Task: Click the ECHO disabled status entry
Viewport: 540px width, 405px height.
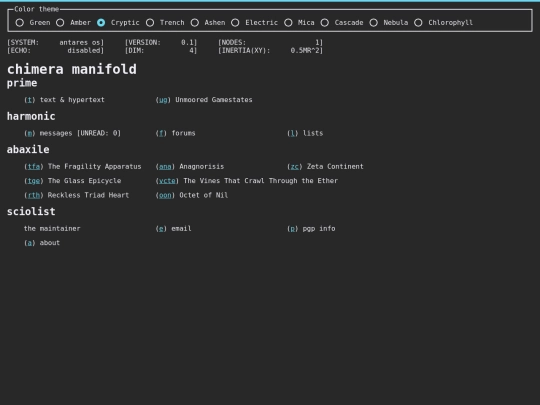Action: [55, 51]
